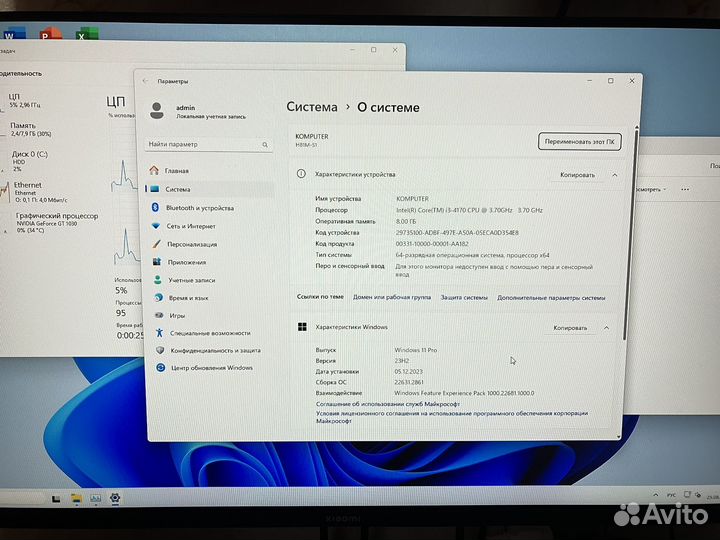Focus the Найти параметр search field
The height and width of the screenshot is (540, 720).
click(x=209, y=144)
